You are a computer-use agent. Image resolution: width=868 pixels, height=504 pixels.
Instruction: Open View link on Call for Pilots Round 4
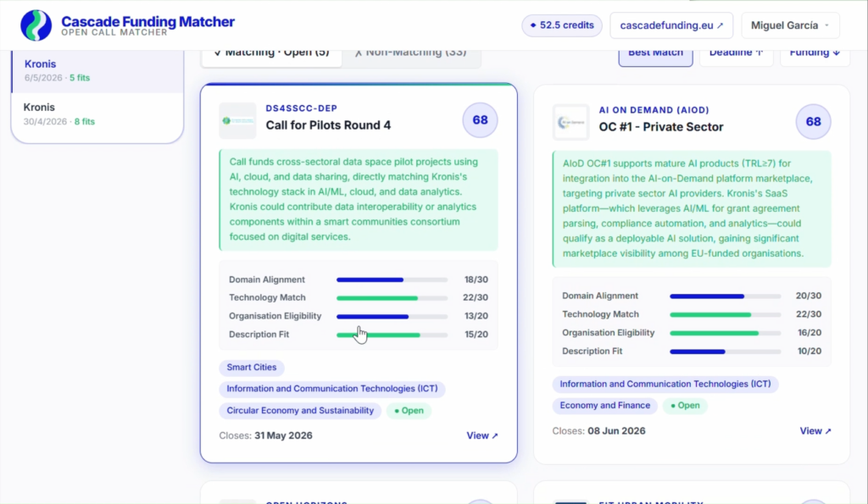(x=482, y=436)
